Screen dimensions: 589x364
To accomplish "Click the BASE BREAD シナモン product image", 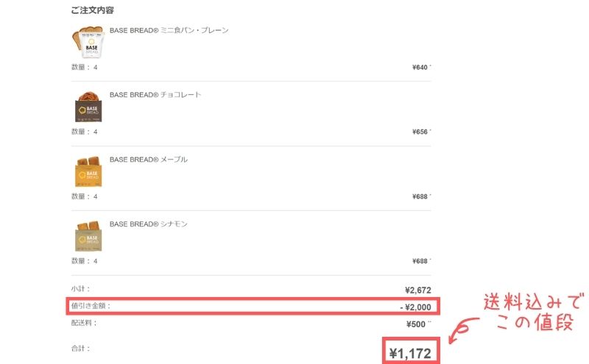I will point(88,236).
